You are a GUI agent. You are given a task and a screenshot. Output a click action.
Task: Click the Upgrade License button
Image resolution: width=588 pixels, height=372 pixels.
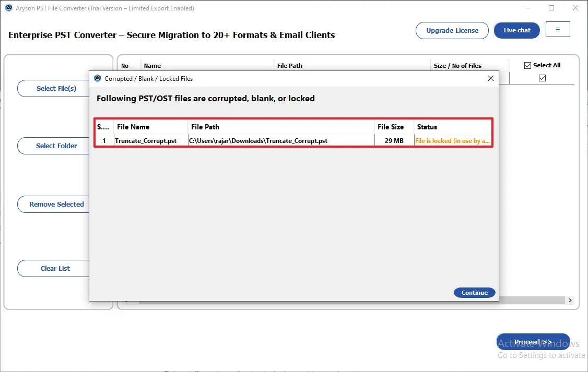[x=452, y=30]
